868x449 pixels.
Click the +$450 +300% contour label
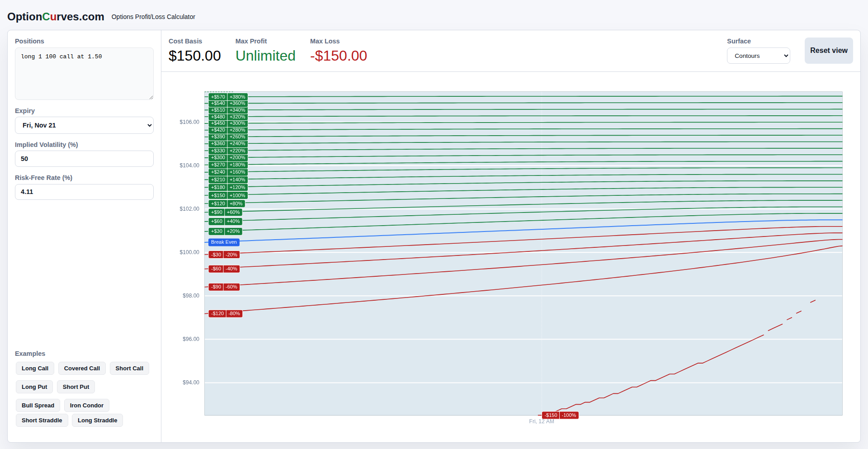click(228, 123)
